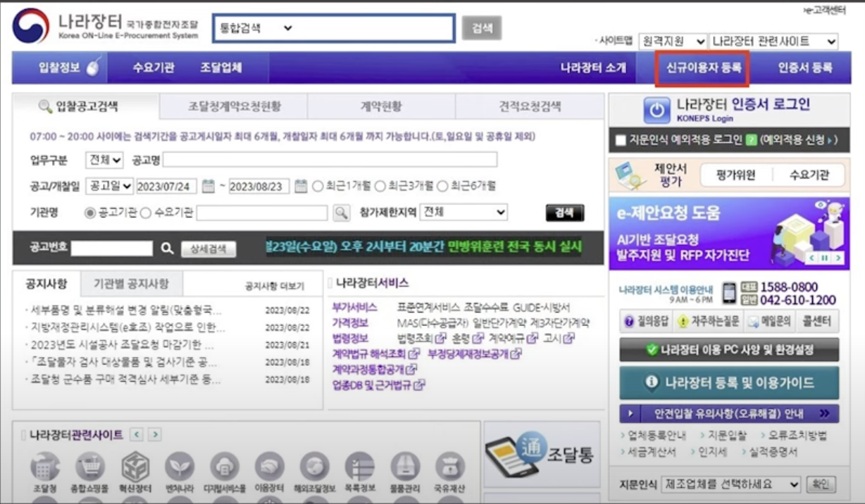Viewport: 865px width, 504px height.
Task: Open the 수요기관 main menu
Action: [154, 68]
